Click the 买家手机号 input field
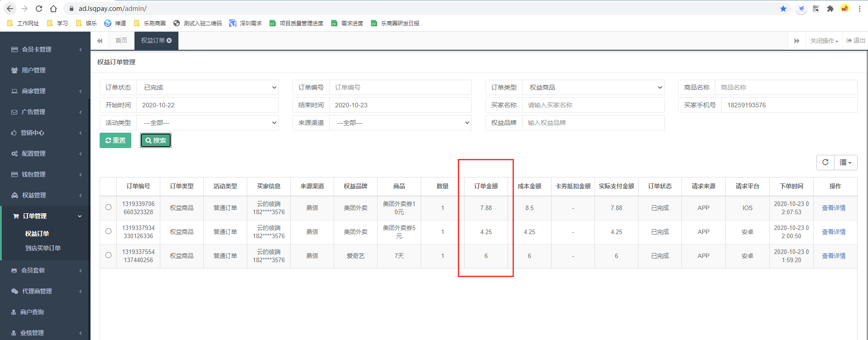Viewport: 868px width, 340px height. click(x=790, y=105)
